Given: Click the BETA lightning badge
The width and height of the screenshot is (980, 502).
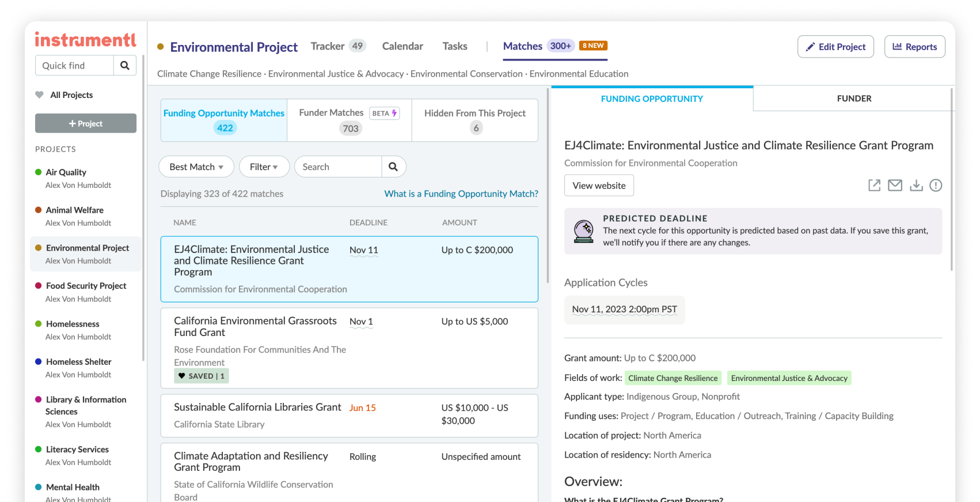Looking at the screenshot, I should coord(384,113).
